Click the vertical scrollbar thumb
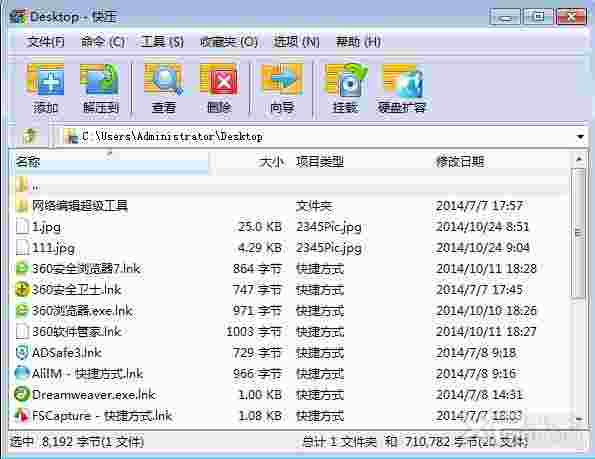The height and width of the screenshot is (459, 595). pyautogui.click(x=579, y=233)
